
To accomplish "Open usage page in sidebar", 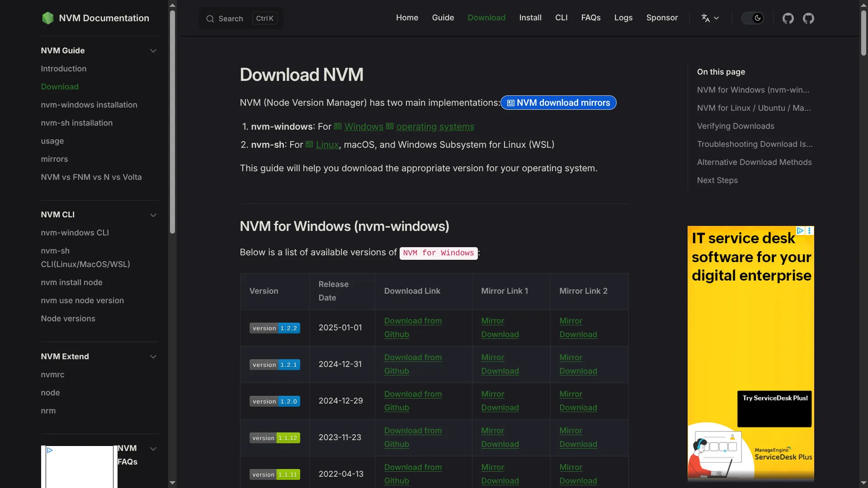I will click(52, 141).
